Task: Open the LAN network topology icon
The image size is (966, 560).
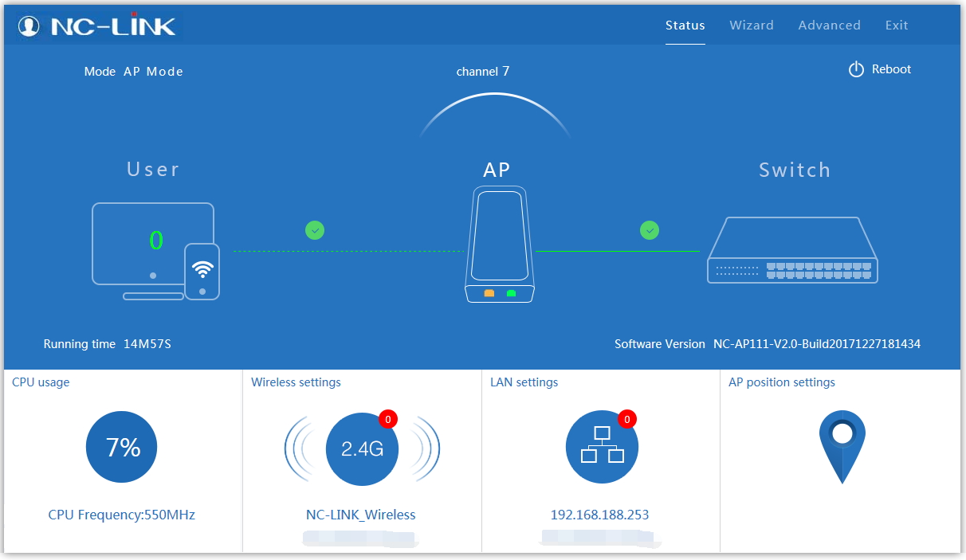Action: tap(602, 448)
